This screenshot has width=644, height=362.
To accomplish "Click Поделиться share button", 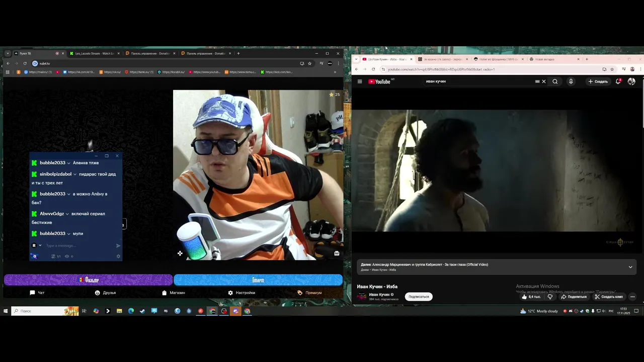I will tap(574, 297).
